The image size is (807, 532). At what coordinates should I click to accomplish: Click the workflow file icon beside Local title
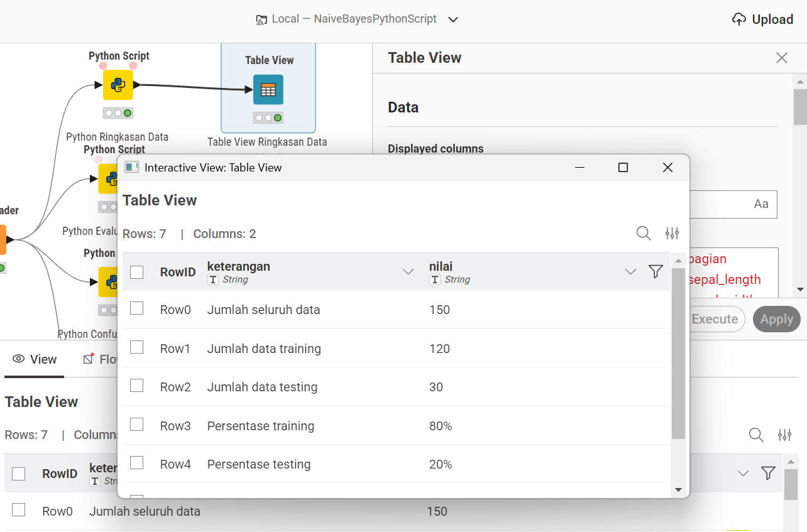tap(261, 19)
